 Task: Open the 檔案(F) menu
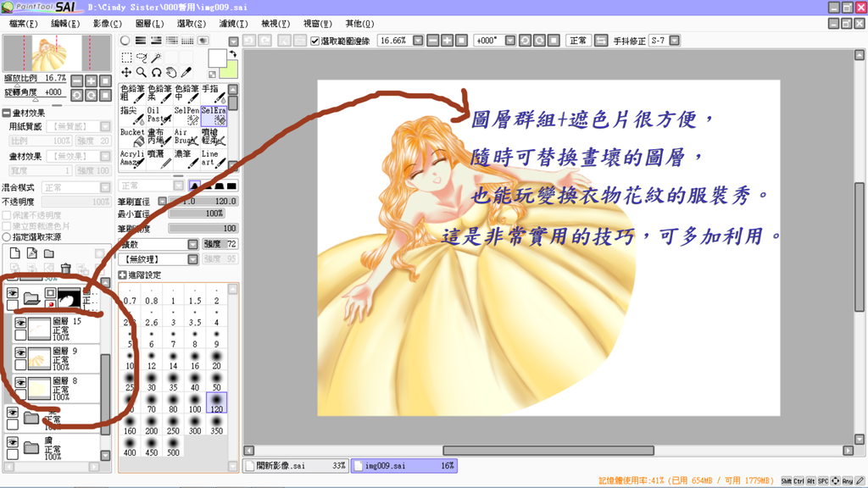coord(23,24)
